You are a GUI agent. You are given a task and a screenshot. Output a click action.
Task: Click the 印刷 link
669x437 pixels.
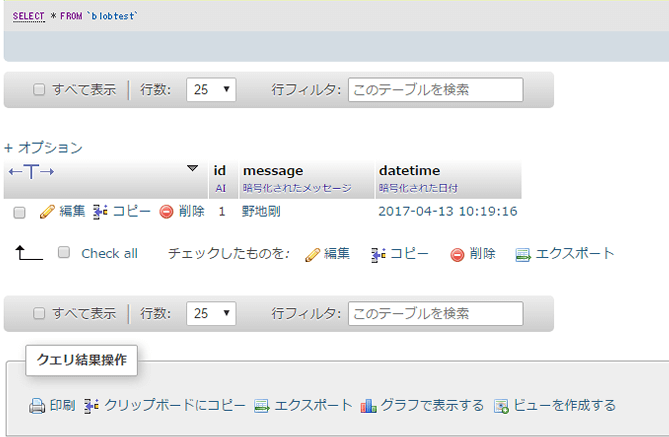point(63,405)
